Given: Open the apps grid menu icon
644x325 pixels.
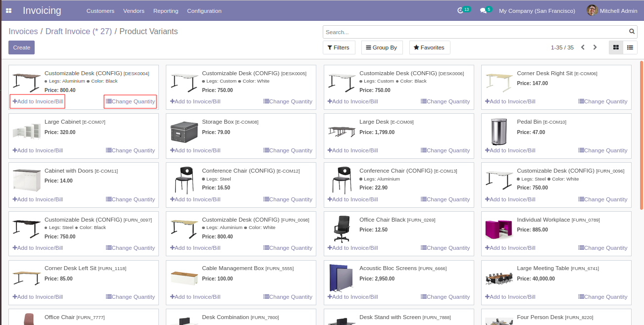Looking at the screenshot, I should [8, 10].
